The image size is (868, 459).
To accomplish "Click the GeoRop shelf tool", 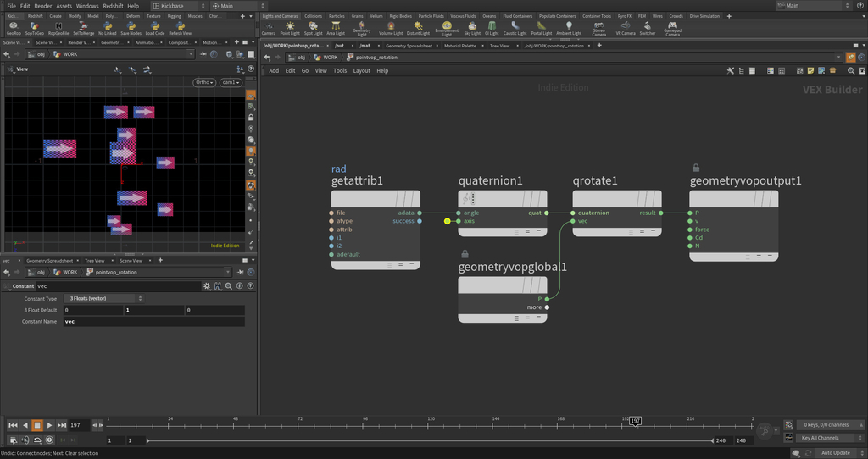I will coord(14,28).
